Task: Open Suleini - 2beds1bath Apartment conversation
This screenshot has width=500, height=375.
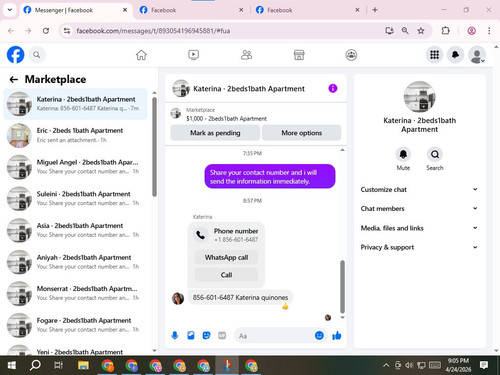Action: (76, 198)
